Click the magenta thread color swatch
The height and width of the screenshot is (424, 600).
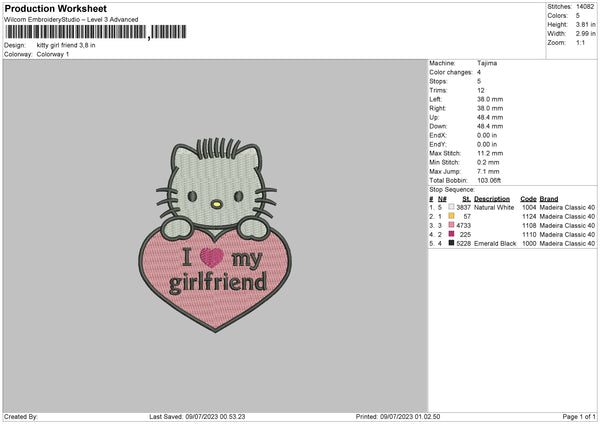(453, 234)
